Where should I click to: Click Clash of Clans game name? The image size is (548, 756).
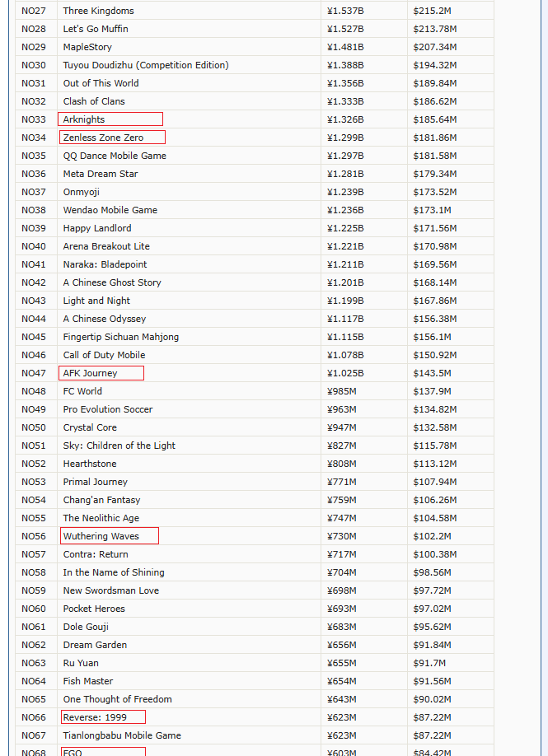click(x=94, y=101)
